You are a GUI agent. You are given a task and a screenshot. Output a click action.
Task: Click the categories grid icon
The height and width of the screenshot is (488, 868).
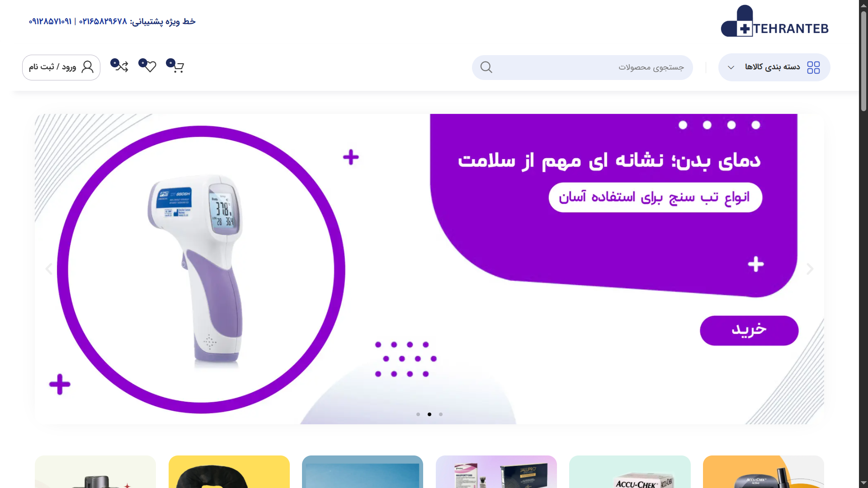813,67
